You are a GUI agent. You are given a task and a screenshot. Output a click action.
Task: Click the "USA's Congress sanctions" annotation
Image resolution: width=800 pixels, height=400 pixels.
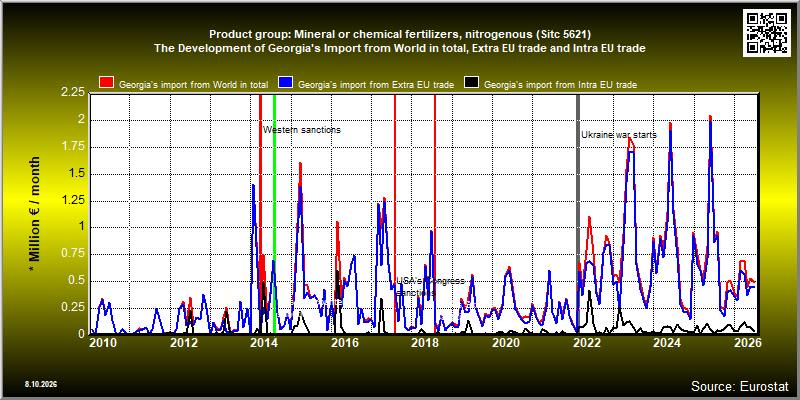431,287
